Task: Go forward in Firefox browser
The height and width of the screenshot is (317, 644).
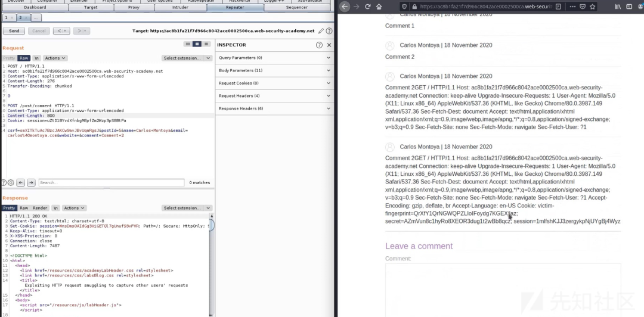Action: [357, 7]
